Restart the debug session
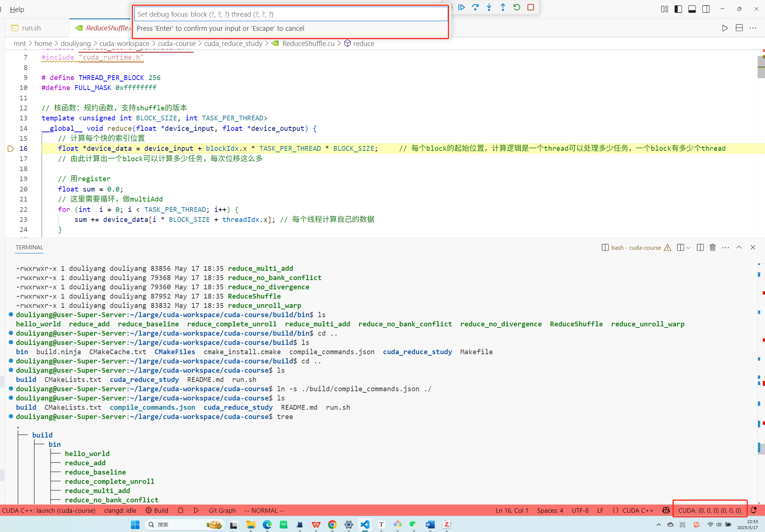 [x=517, y=7]
